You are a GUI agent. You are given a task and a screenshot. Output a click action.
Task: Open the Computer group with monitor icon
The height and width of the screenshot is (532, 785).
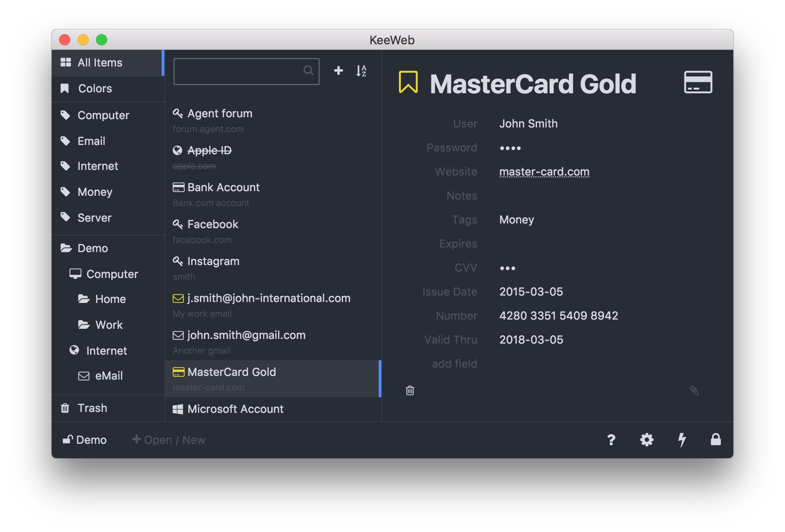pos(108,274)
